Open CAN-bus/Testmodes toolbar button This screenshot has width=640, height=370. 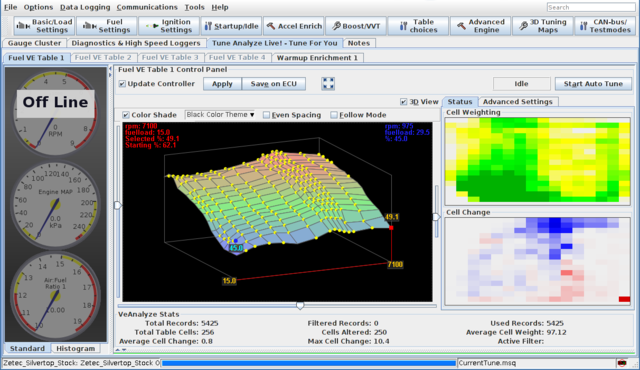pos(605,26)
